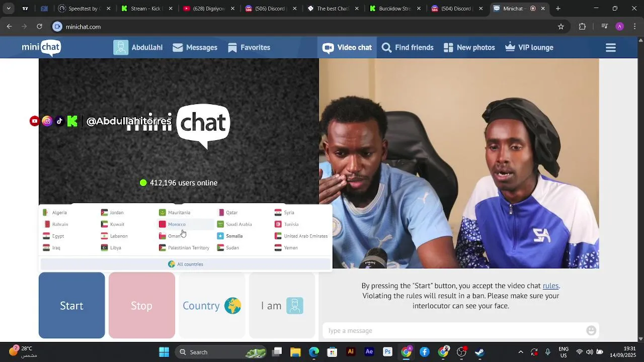Open the Messages envelope icon
The image size is (644, 362).
coord(178,47)
